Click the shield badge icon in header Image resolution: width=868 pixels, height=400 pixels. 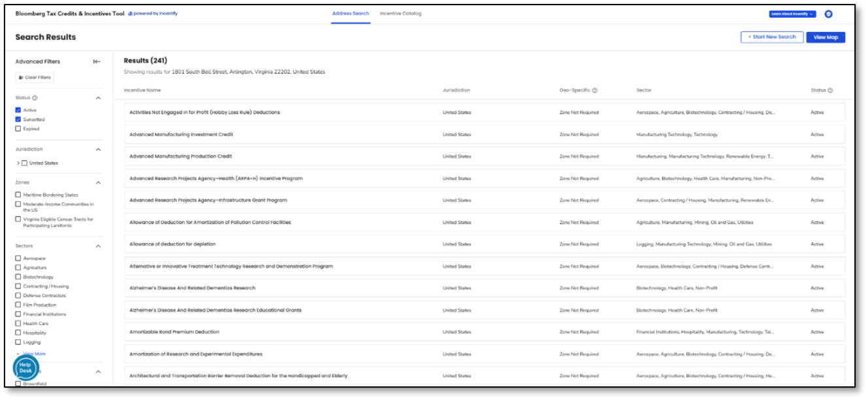[x=828, y=14]
